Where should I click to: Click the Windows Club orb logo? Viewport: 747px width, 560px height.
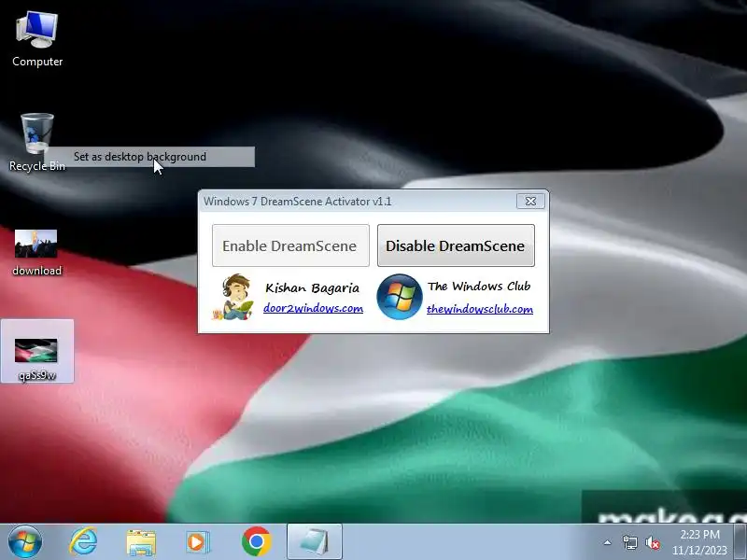click(400, 297)
